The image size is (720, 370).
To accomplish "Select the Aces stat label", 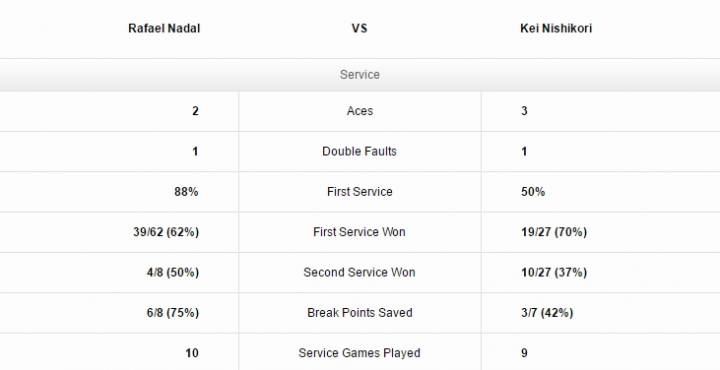I will [x=360, y=111].
